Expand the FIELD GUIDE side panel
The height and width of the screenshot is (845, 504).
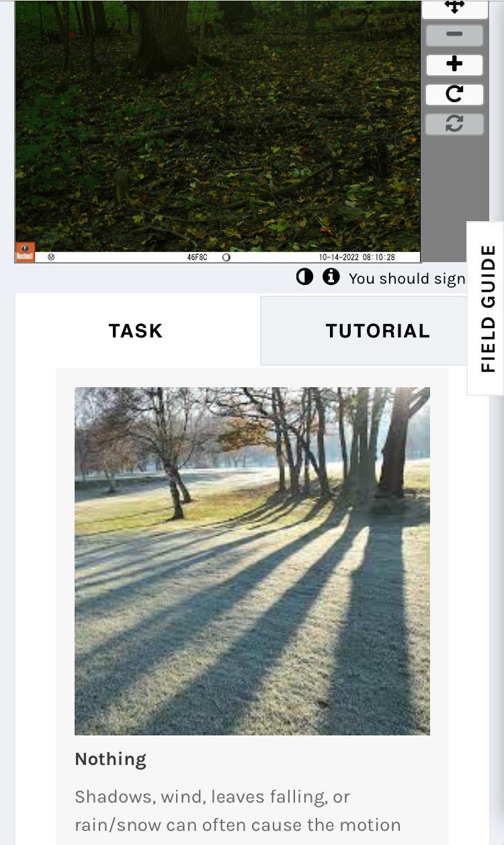[x=487, y=309]
